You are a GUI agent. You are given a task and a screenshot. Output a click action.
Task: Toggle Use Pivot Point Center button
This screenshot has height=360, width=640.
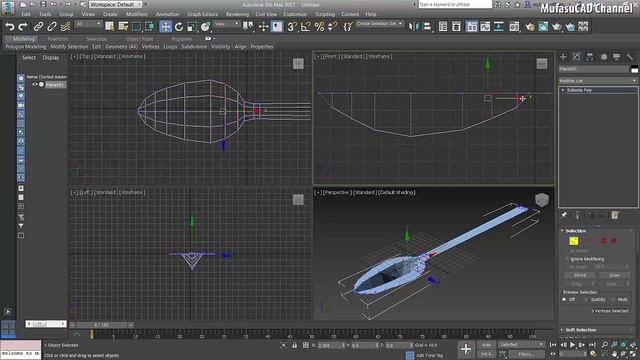[248, 27]
